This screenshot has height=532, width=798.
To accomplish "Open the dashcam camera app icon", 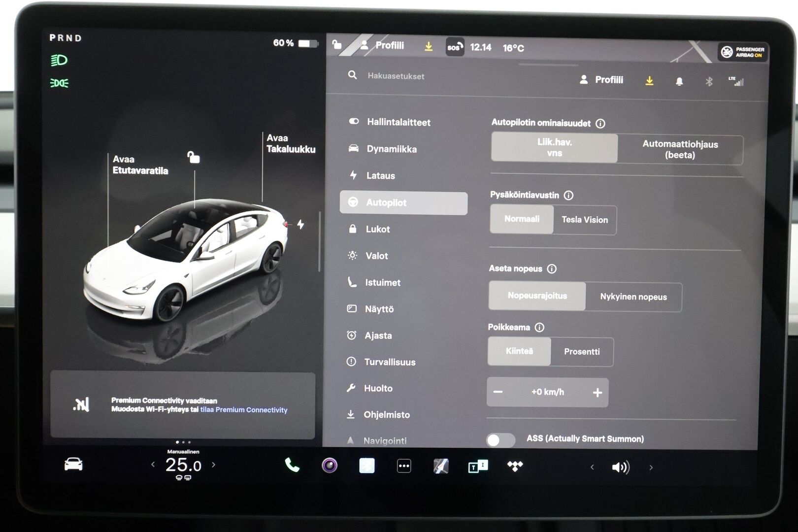I will pyautogui.click(x=330, y=465).
